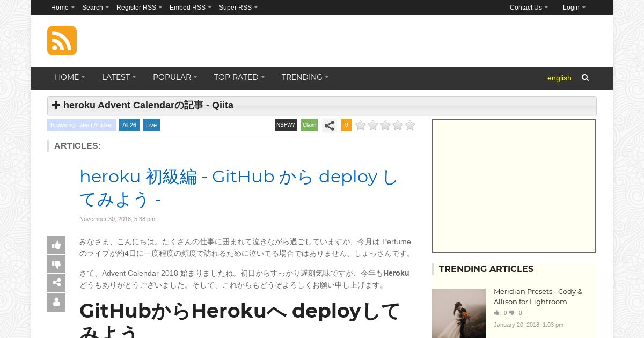Rate the feed five stars

[x=410, y=126]
